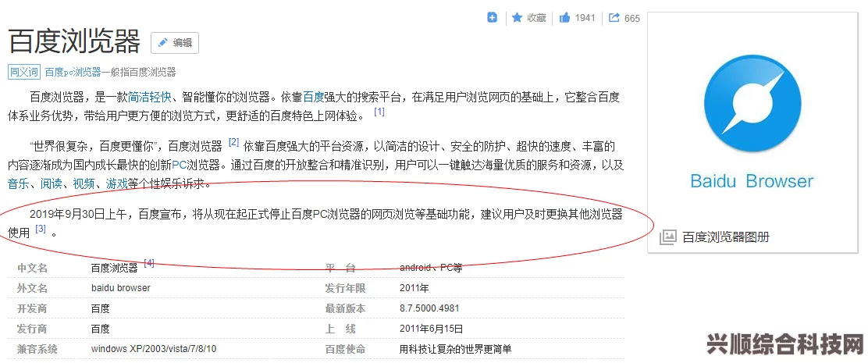Click the 发行年限 value 2011年

[414, 288]
